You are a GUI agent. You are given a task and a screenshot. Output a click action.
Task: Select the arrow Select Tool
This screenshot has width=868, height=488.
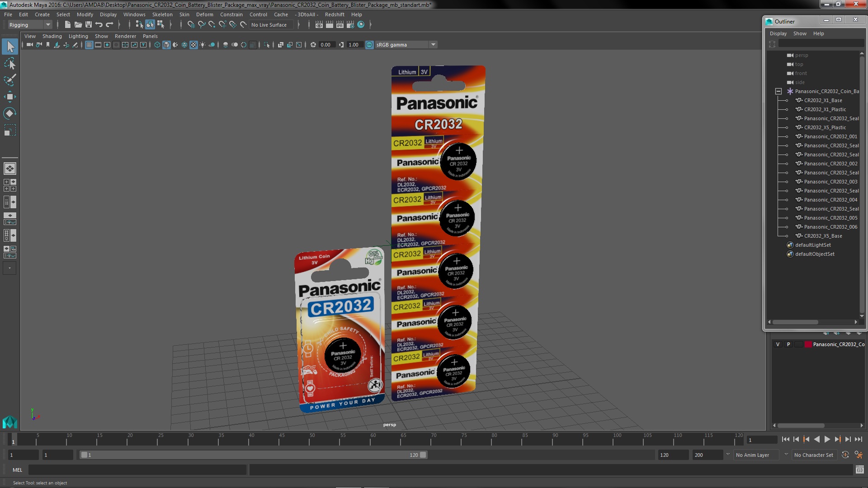click(10, 47)
